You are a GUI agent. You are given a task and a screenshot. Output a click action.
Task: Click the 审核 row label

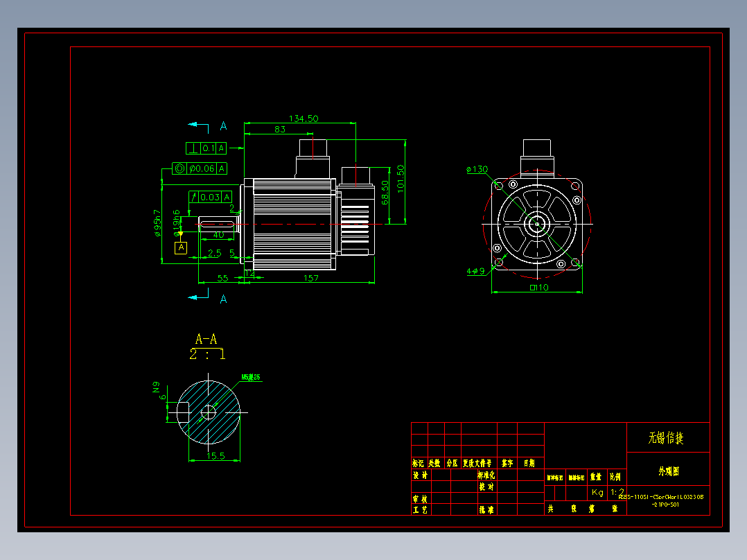pyautogui.click(x=420, y=498)
